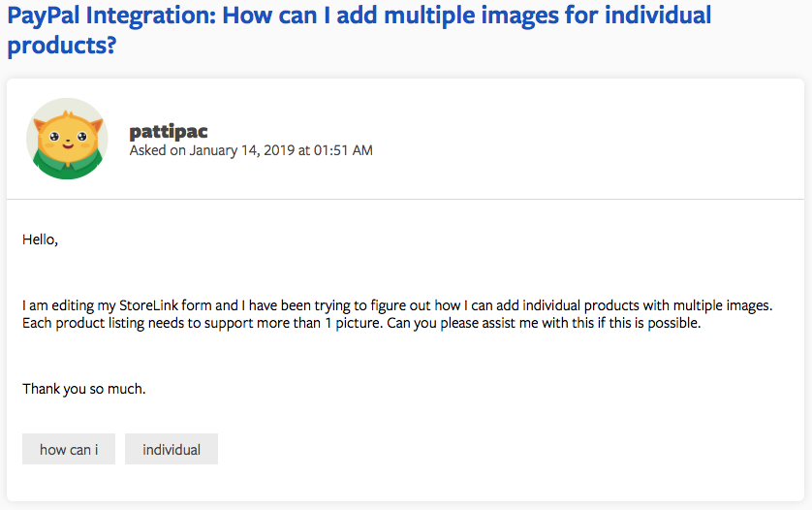Select the "how can i" tag
Viewport: 812px width, 510px height.
tap(69, 449)
